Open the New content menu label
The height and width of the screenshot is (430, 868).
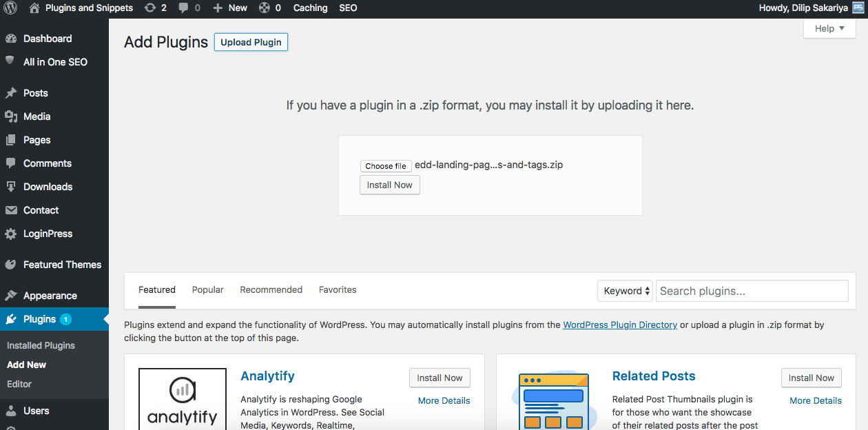pos(238,8)
